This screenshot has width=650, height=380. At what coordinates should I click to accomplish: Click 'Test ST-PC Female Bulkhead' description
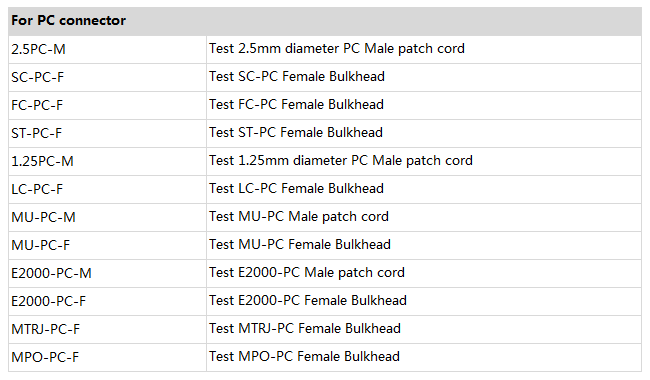point(296,133)
